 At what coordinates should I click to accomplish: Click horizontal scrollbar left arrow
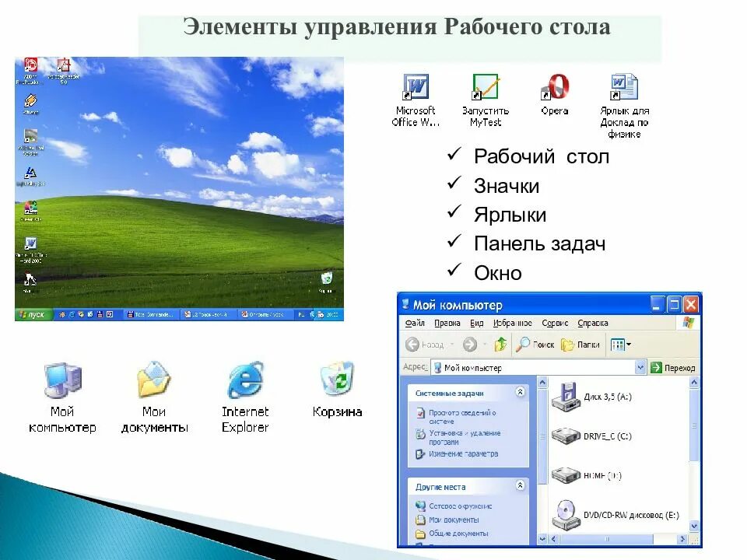[x=553, y=539]
